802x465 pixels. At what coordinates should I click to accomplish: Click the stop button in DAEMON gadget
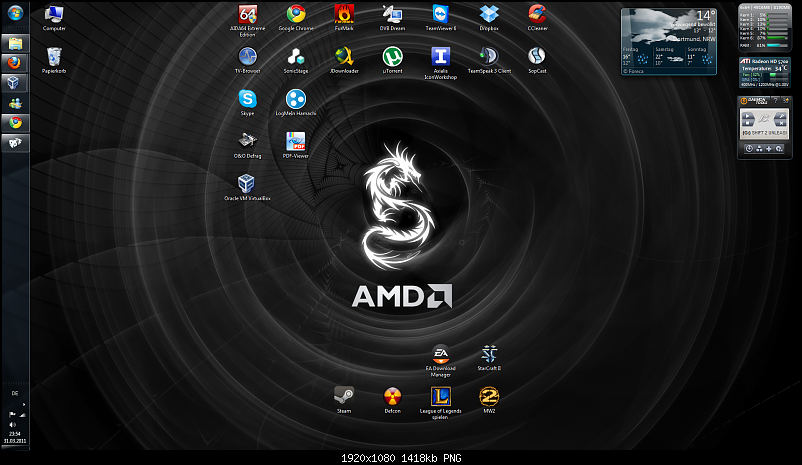coord(748,123)
